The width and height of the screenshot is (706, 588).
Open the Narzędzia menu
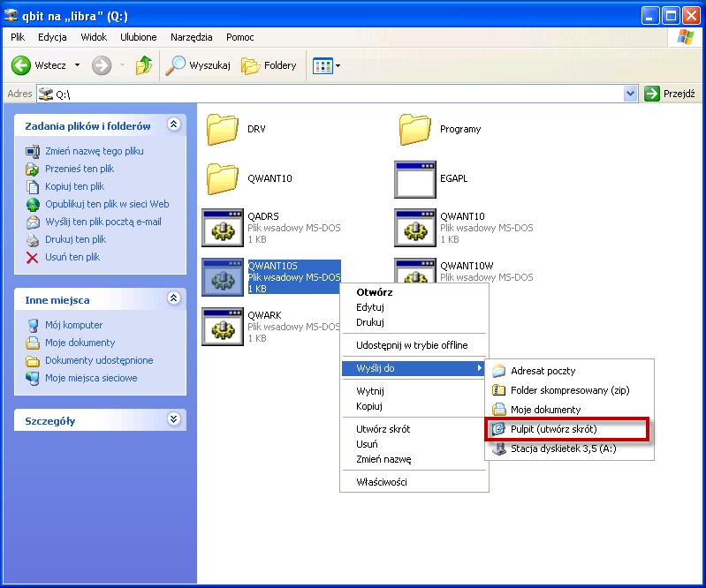192,37
